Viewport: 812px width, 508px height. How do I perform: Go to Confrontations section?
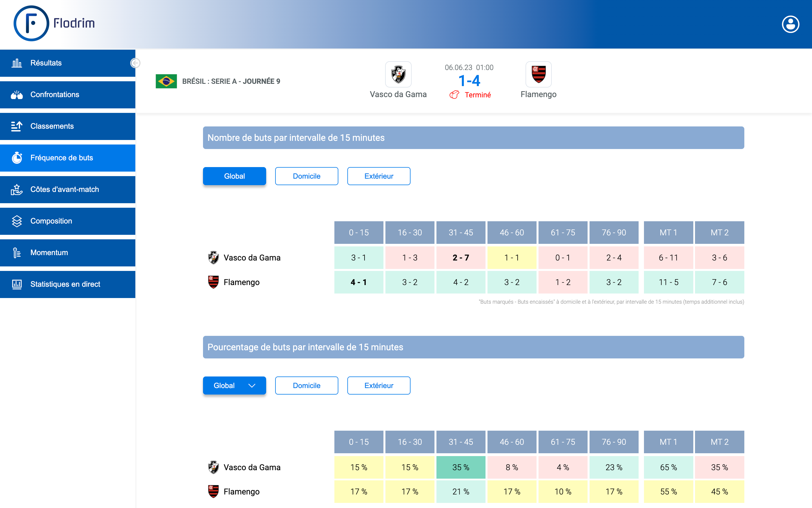(67, 95)
